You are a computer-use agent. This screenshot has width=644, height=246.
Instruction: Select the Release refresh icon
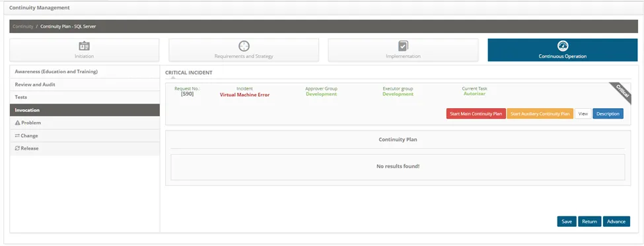[17, 148]
